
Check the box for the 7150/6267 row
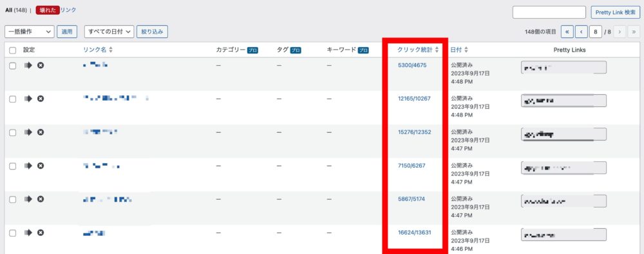[x=13, y=166]
